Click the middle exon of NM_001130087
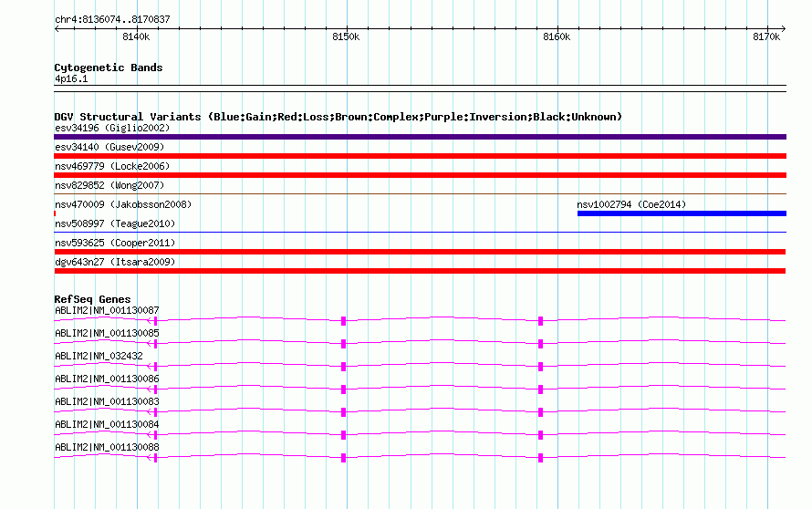 click(343, 321)
